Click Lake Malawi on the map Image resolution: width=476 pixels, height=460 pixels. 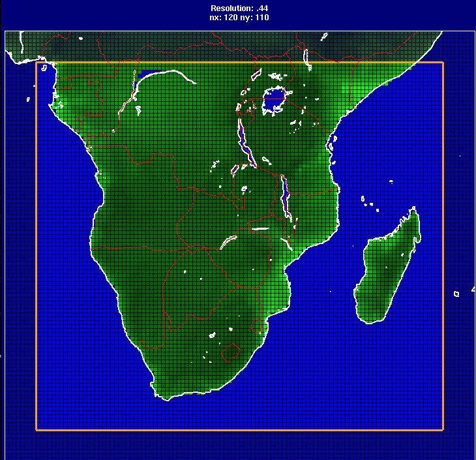coord(286,198)
